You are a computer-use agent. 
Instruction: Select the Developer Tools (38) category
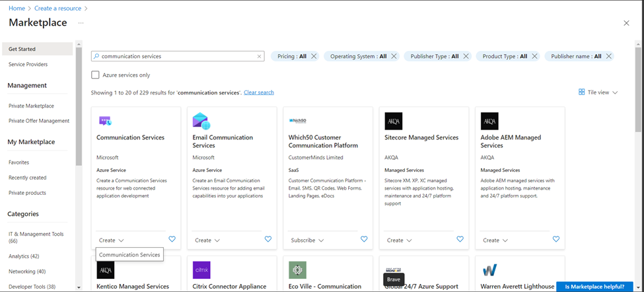click(x=32, y=286)
